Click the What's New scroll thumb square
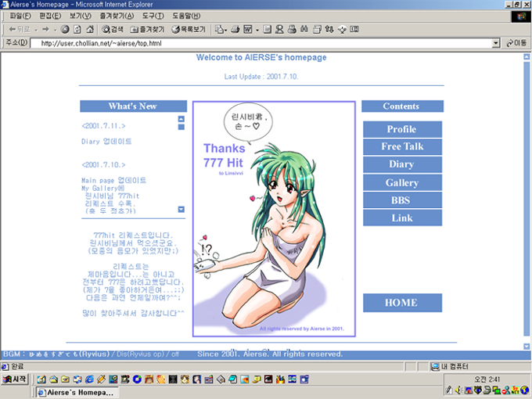The height and width of the screenshot is (399, 532). pos(182,127)
